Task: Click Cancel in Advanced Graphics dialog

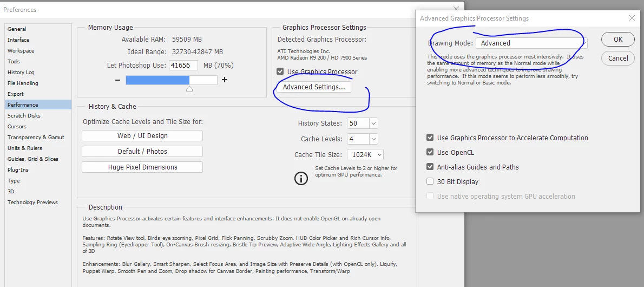Action: click(x=618, y=58)
